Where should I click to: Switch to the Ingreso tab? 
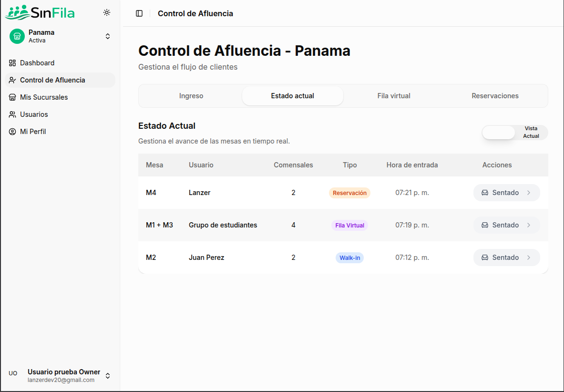pos(191,96)
